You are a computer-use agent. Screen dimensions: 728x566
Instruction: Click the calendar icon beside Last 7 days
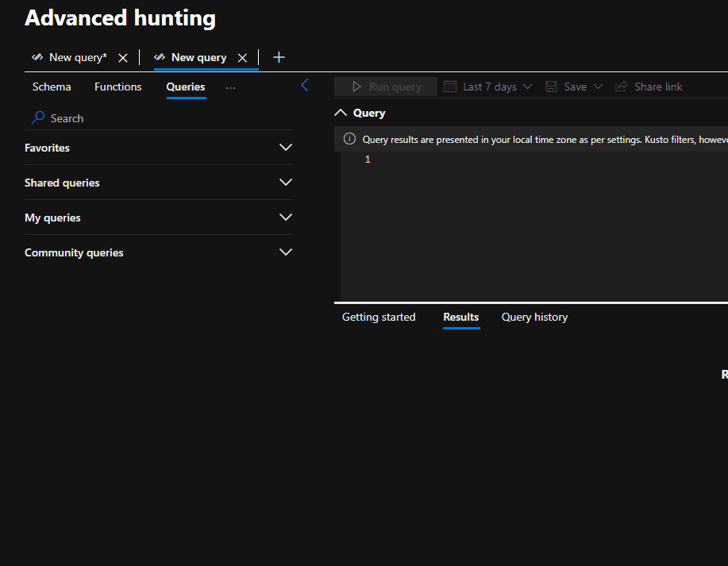[450, 86]
